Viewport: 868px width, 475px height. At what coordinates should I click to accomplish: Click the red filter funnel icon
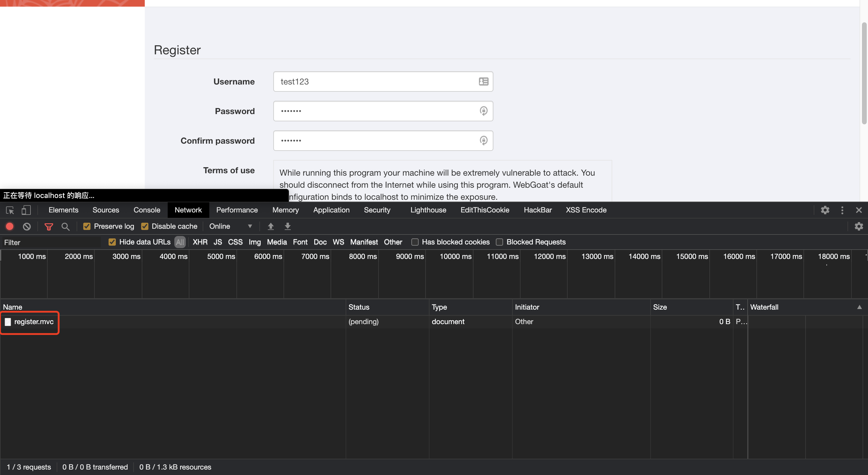[x=49, y=227]
